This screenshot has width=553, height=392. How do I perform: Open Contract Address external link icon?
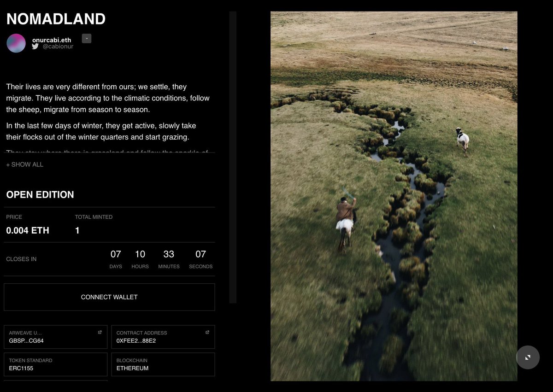(x=207, y=332)
